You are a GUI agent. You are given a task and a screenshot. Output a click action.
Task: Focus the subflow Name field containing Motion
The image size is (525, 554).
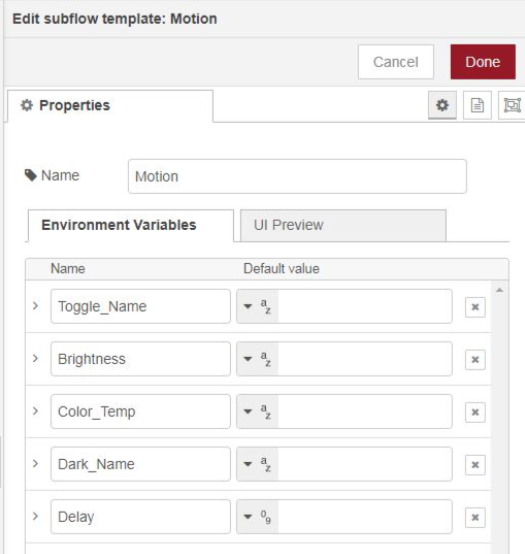(x=297, y=176)
